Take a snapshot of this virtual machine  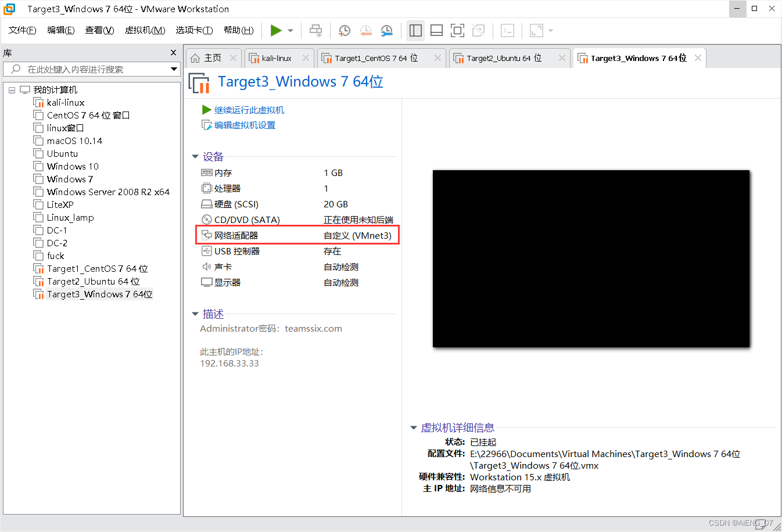(345, 30)
